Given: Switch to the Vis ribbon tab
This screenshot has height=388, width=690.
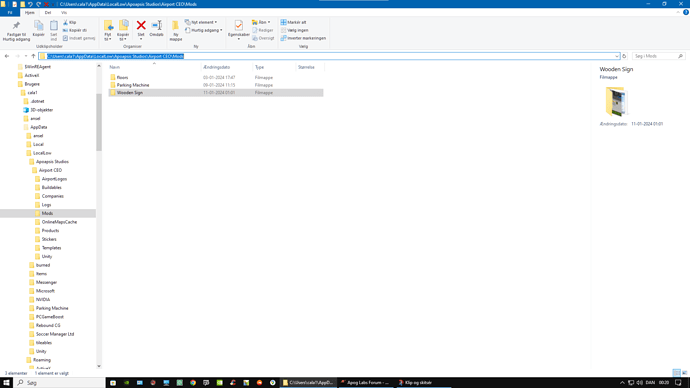Looking at the screenshot, I should coord(64,12).
